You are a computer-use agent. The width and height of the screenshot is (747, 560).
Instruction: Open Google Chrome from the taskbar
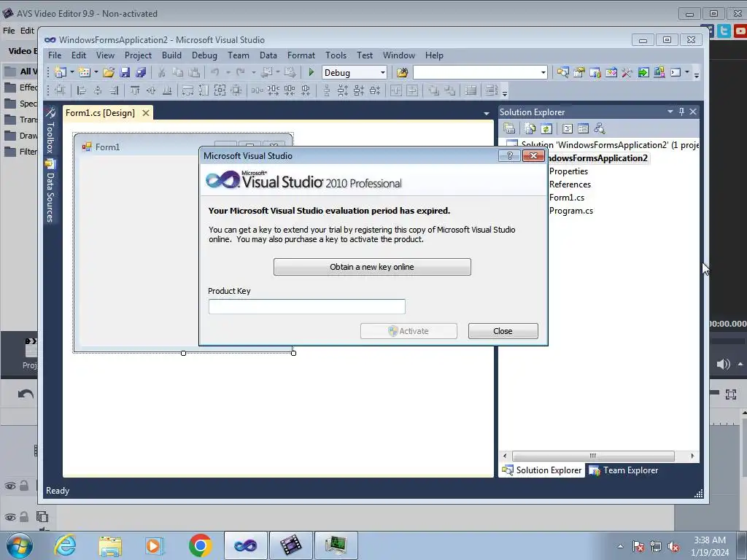200,545
